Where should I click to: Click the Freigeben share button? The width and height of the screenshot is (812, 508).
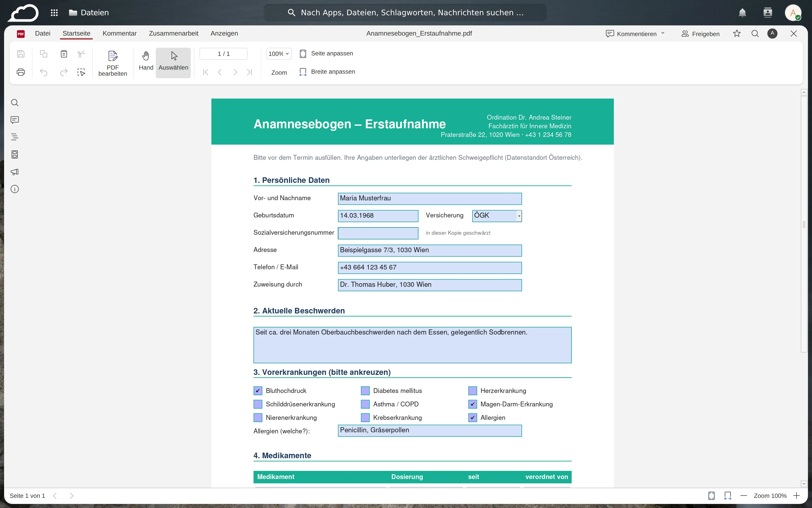tap(701, 34)
